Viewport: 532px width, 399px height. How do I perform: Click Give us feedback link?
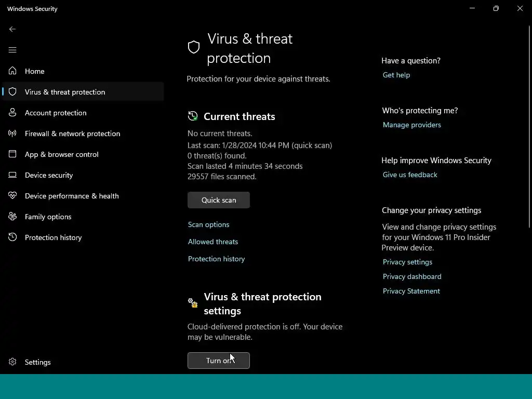pyautogui.click(x=410, y=175)
